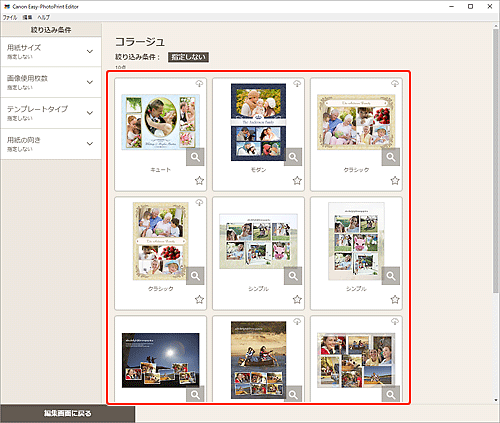The height and width of the screenshot is (423, 500).
Task: Click the scrollbar down arrow
Action: (x=496, y=400)
